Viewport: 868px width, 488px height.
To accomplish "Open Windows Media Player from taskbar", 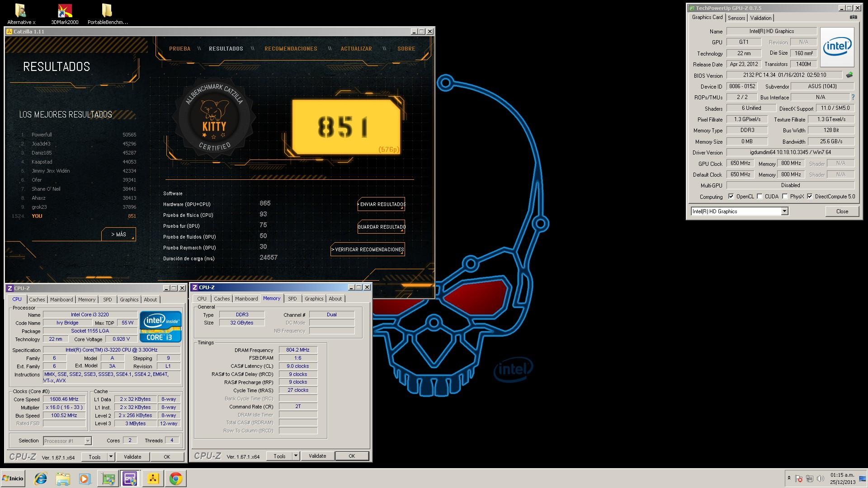I will click(x=85, y=479).
